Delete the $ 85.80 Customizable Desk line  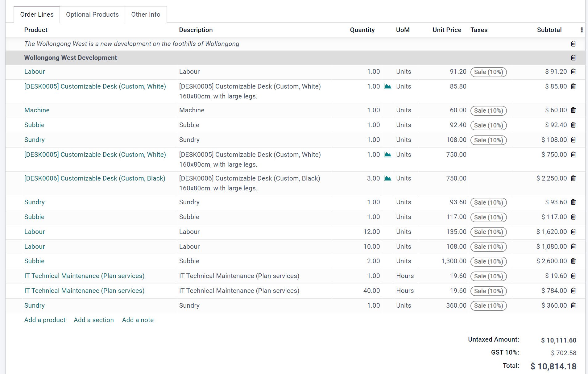coord(573,86)
